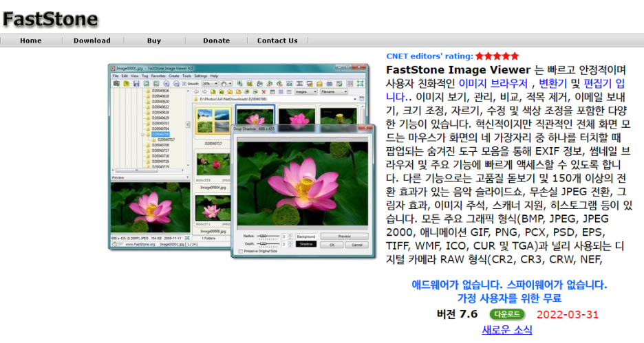This screenshot has width=644, height=343.
Task: Click the green 다운로드 button
Action: (x=507, y=314)
